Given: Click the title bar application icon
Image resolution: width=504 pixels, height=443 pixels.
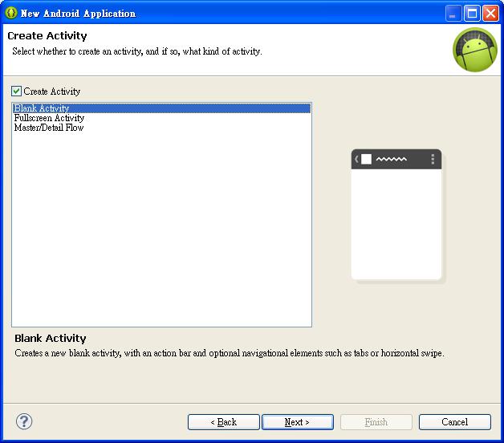Looking at the screenshot, I should coord(11,13).
